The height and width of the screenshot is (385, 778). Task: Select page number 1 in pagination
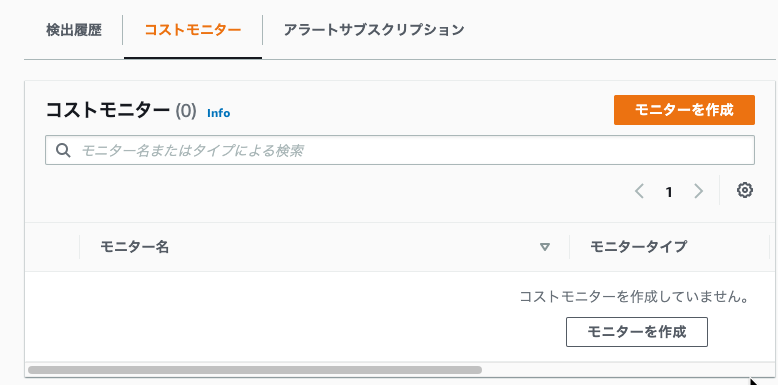(x=669, y=192)
